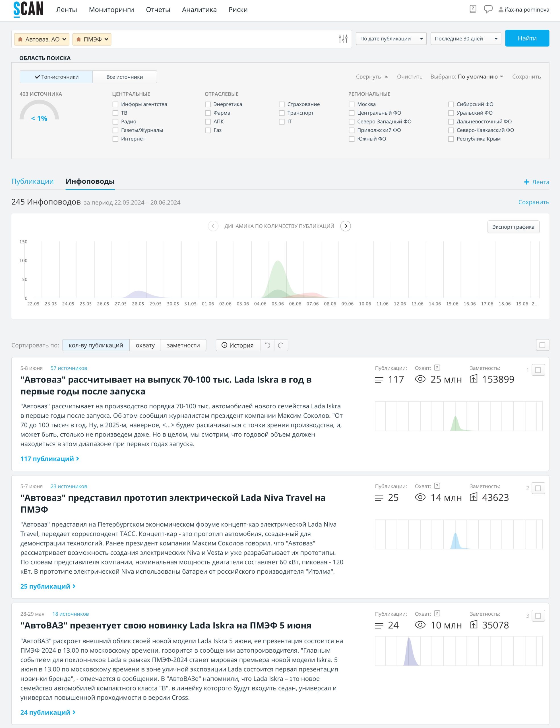Check the Москва regional checkbox
Screen dimensions: 560x728
(351, 104)
